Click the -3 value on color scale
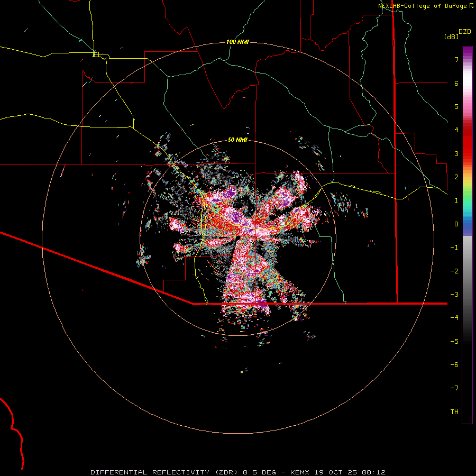The width and height of the screenshot is (476, 476). [454, 295]
